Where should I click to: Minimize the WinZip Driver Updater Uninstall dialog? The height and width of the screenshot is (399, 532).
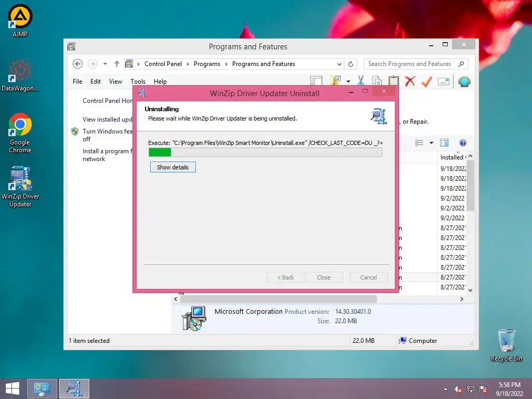point(351,92)
